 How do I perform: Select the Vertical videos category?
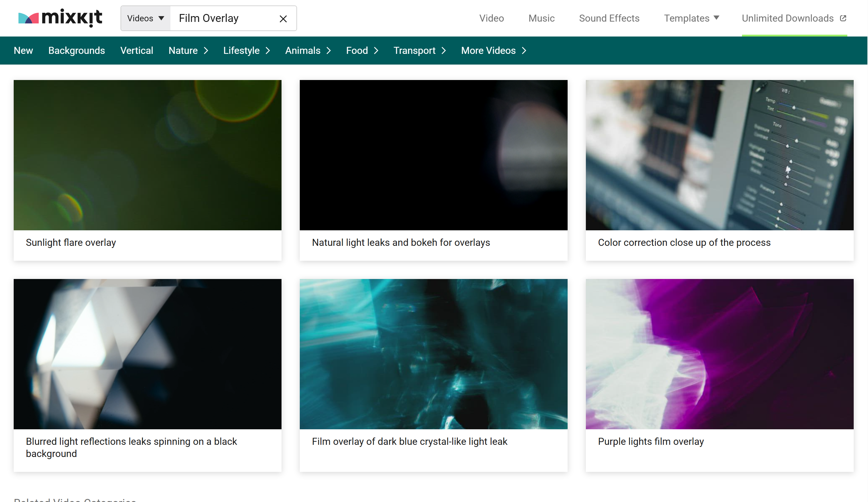(x=136, y=51)
